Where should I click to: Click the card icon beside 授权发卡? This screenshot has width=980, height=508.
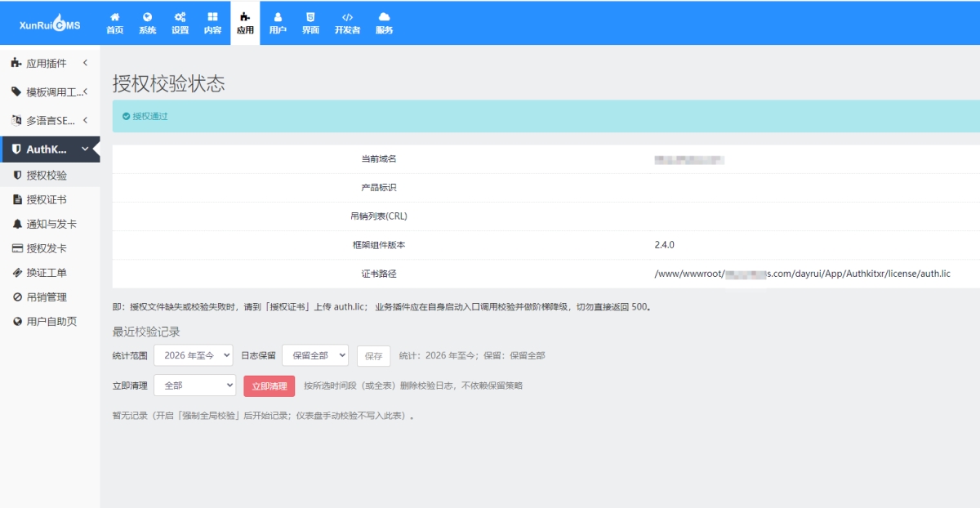[18, 248]
